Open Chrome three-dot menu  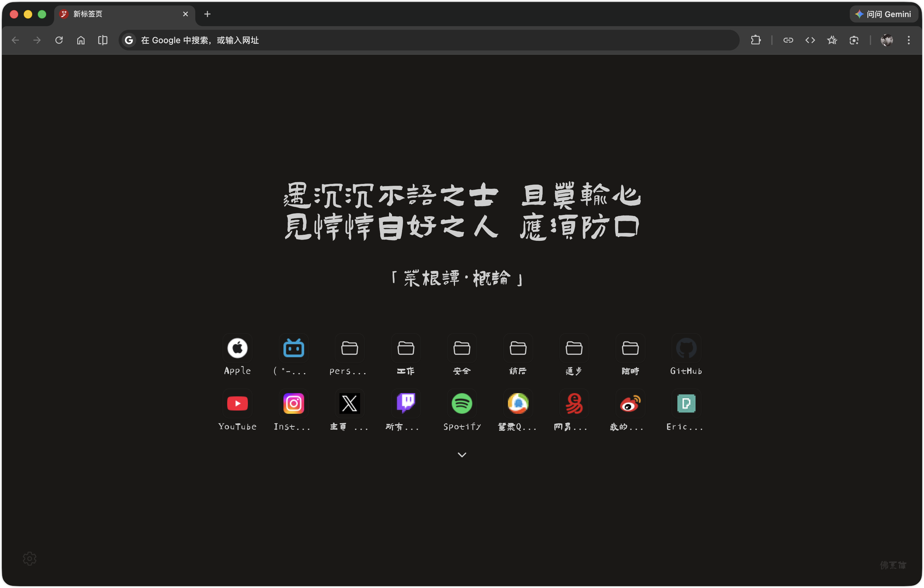click(908, 40)
